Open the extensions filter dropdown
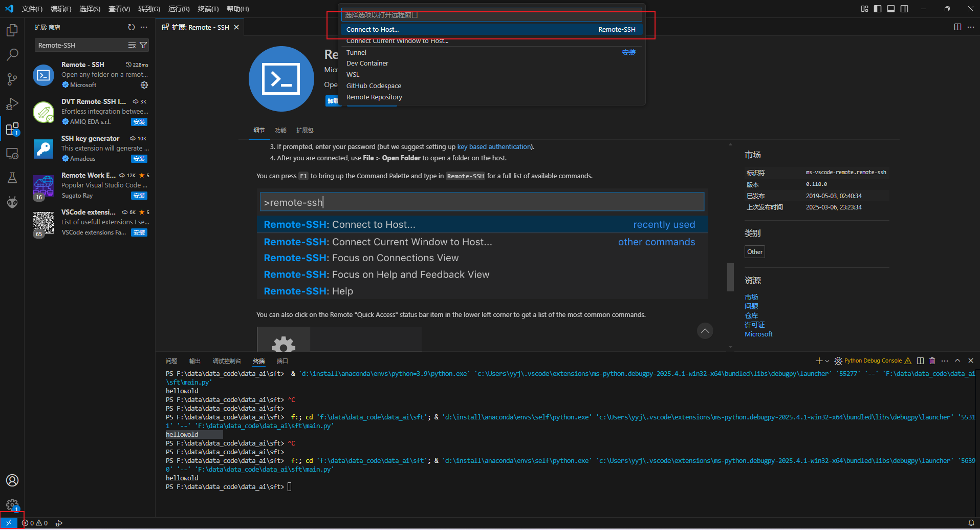 [x=143, y=45]
